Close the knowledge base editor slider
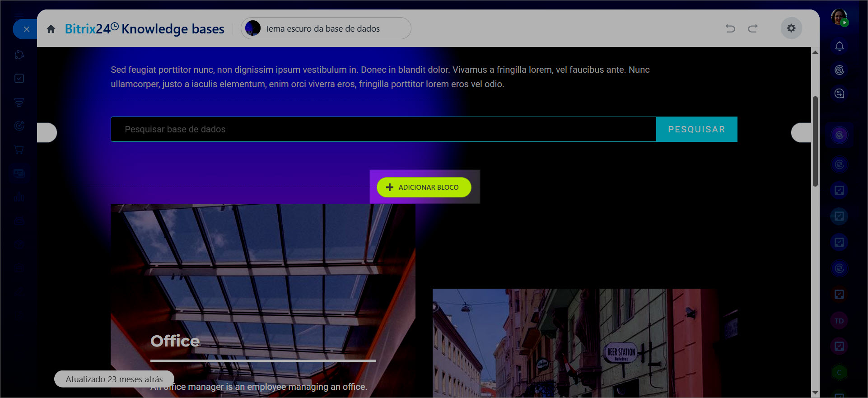 (x=26, y=29)
